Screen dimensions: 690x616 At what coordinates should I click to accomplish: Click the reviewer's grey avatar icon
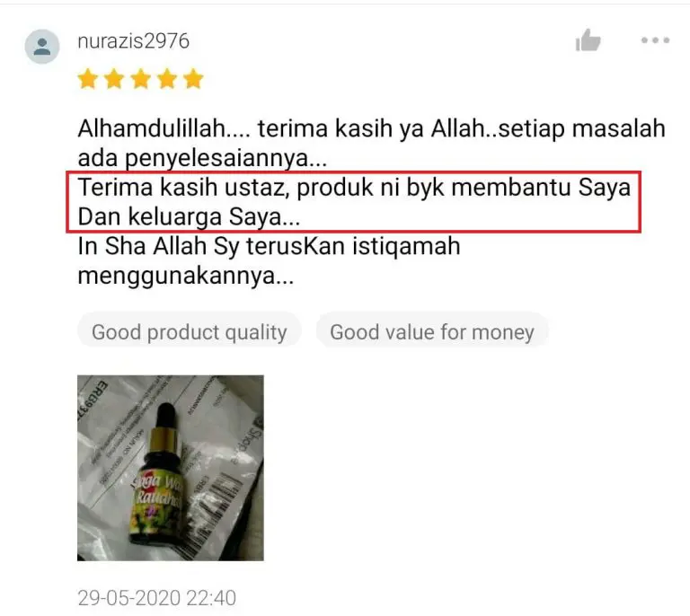tap(42, 46)
